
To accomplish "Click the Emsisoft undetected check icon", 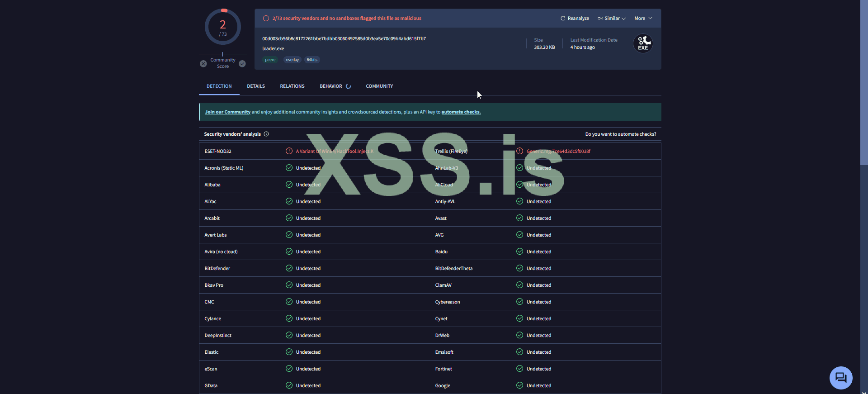I will click(520, 352).
